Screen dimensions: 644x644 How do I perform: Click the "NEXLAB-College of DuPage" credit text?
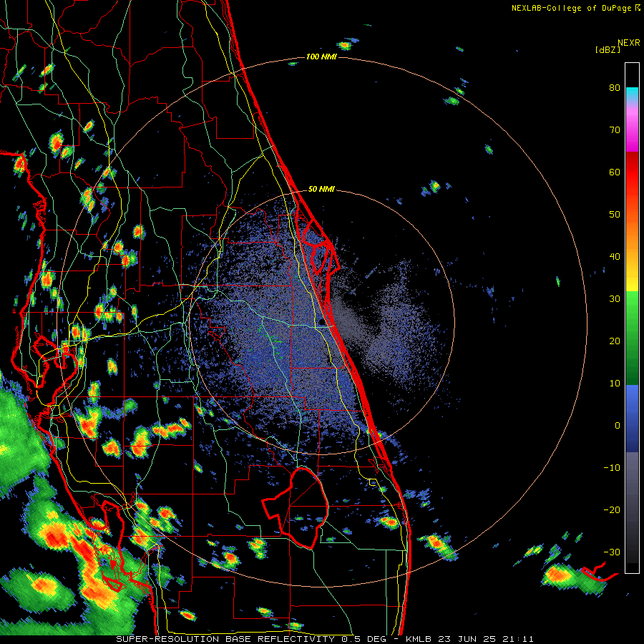point(571,8)
